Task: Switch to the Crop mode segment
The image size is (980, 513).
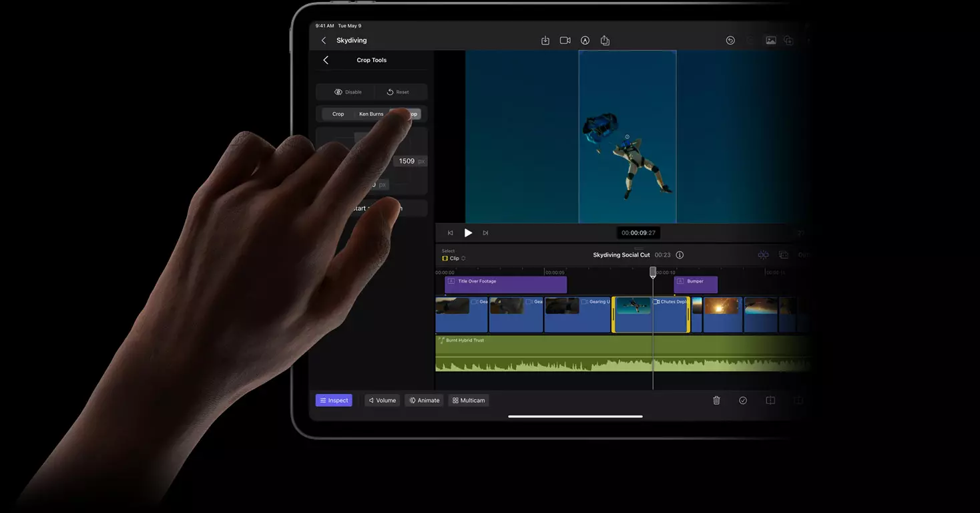Action: click(338, 114)
